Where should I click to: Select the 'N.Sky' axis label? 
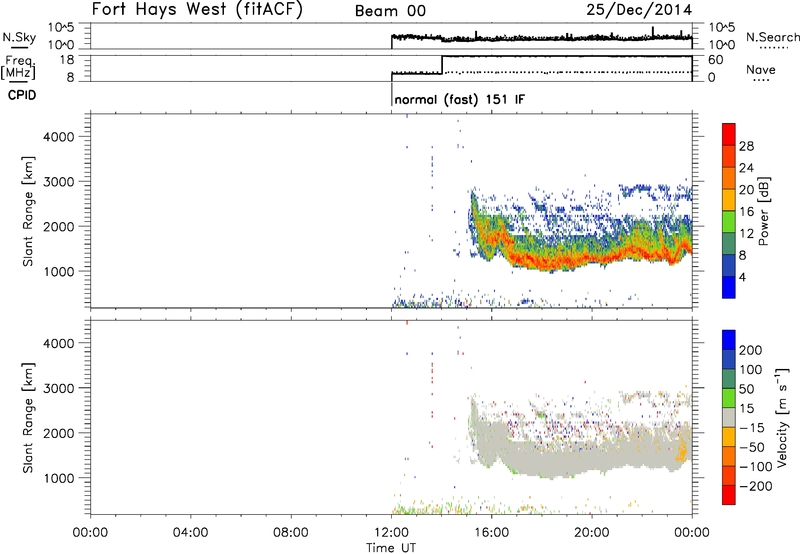19,37
